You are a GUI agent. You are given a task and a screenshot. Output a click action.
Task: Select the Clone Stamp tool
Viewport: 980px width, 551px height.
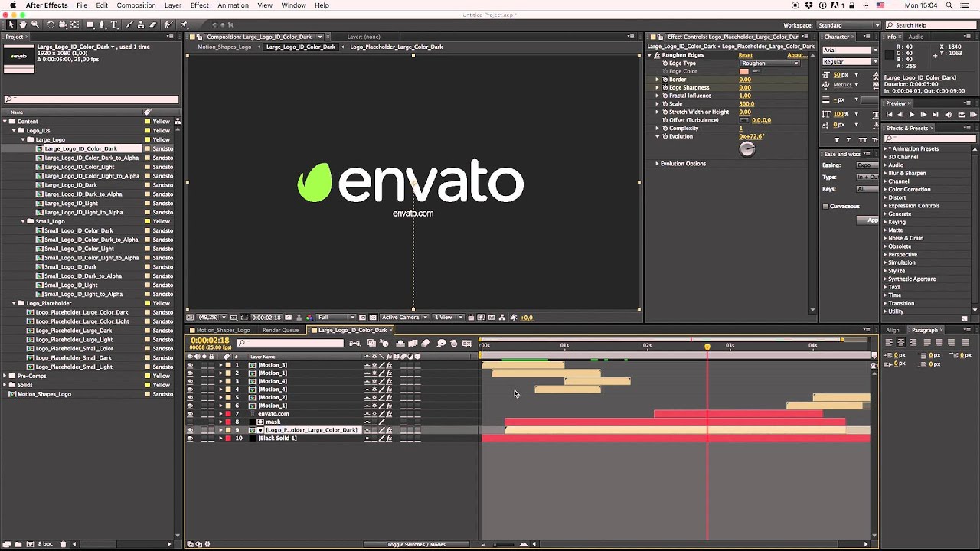coord(140,24)
